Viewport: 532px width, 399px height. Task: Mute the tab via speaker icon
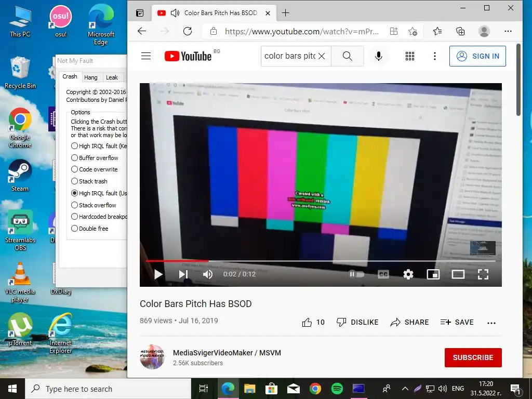(175, 13)
